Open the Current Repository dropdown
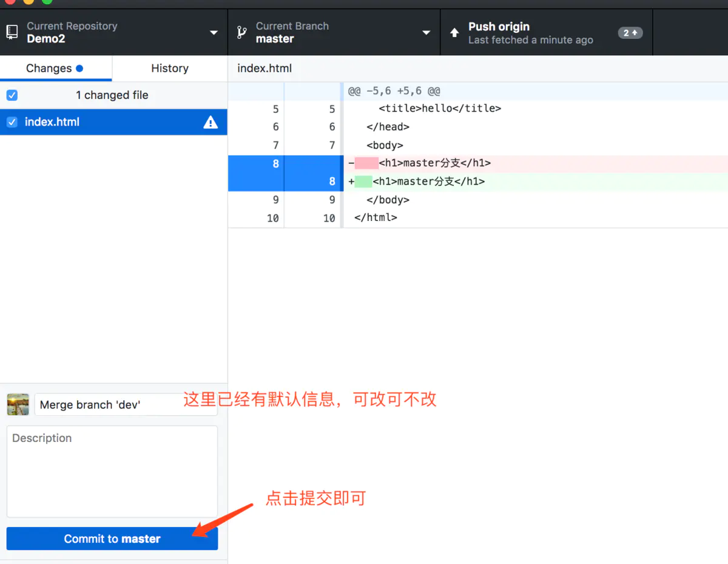 [214, 32]
